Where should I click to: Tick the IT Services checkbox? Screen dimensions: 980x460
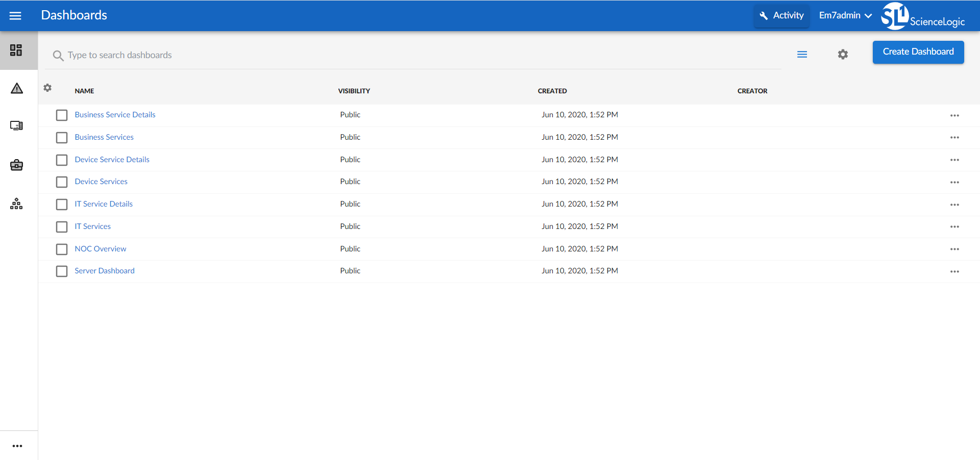point(62,227)
